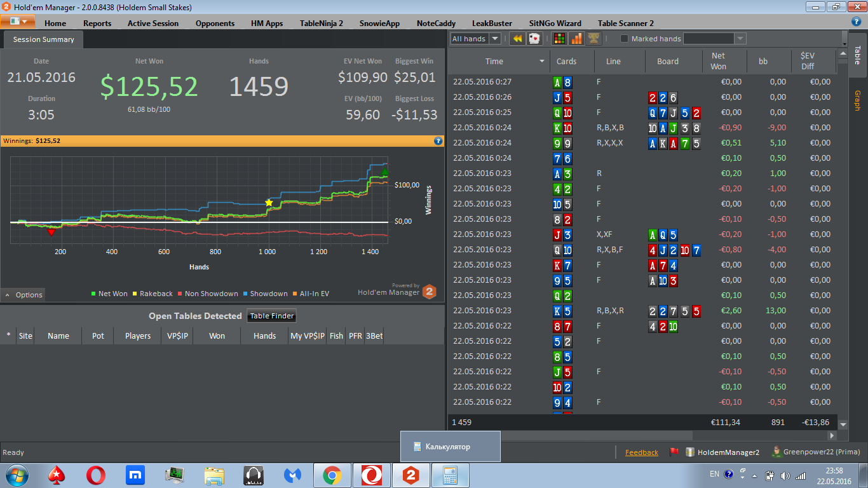Click horizontal scrollbar right arrow

832,436
